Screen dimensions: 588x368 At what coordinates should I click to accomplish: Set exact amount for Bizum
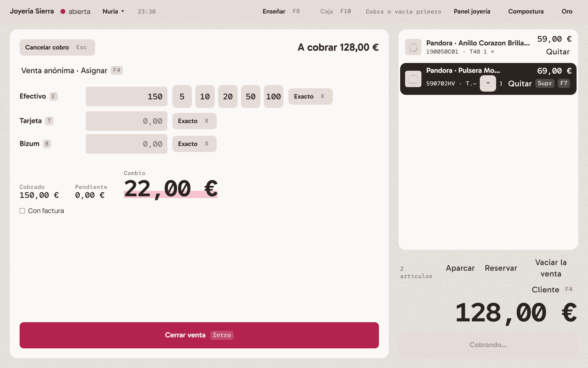(194, 144)
